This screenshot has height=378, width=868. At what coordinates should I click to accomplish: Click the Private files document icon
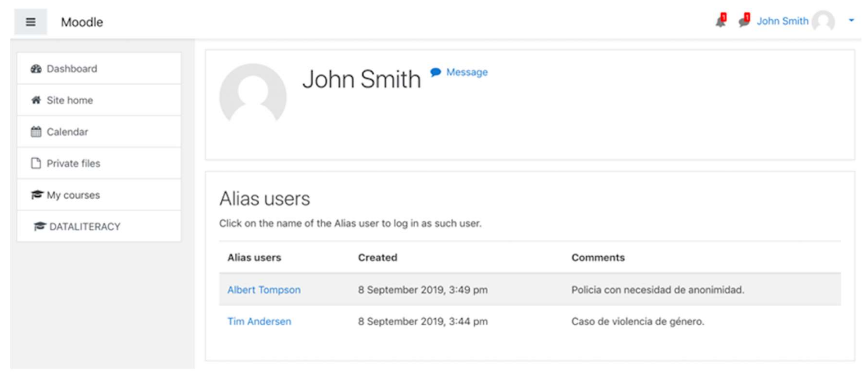click(36, 163)
